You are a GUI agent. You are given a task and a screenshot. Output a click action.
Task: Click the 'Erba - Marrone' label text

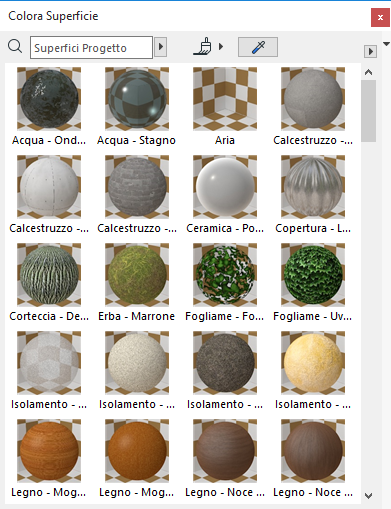(x=136, y=316)
